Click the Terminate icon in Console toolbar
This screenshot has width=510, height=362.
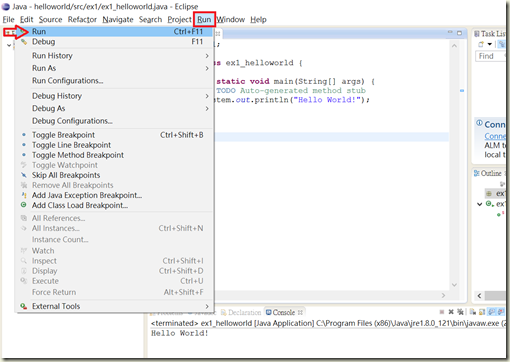coord(442,312)
